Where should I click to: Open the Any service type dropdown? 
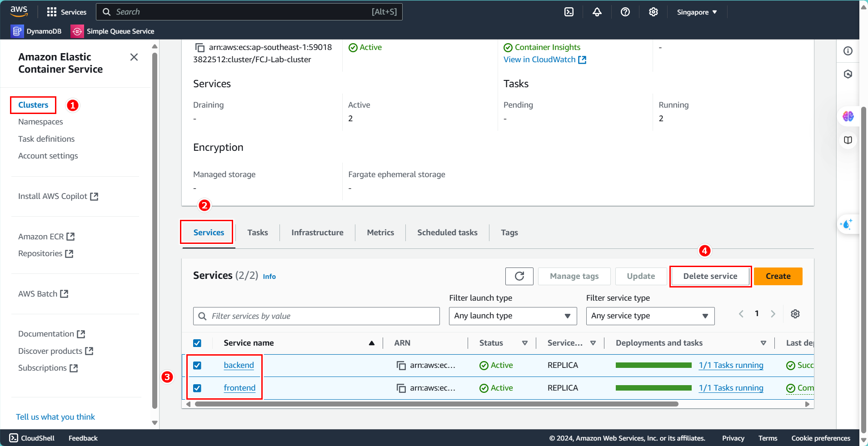click(650, 316)
